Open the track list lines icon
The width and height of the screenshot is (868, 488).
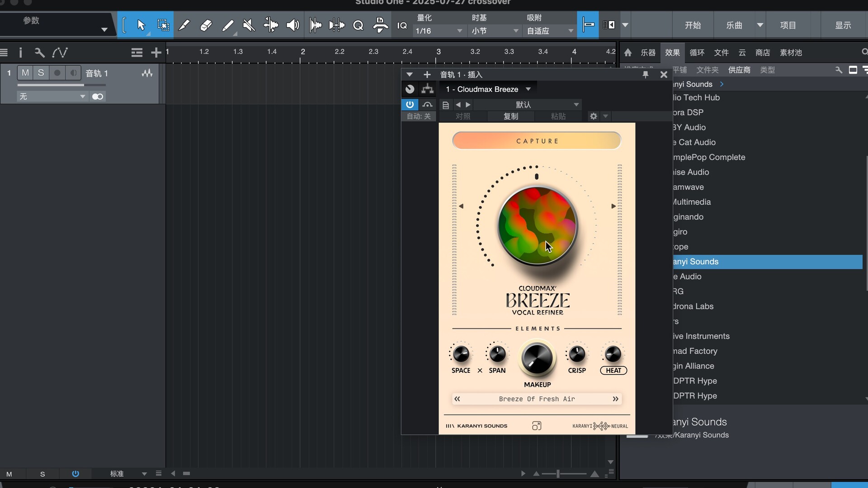tap(137, 53)
